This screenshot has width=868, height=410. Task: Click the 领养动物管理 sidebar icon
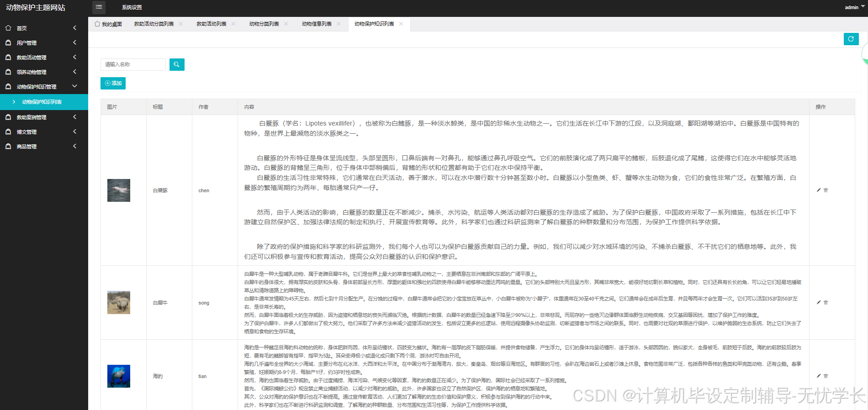click(x=8, y=72)
